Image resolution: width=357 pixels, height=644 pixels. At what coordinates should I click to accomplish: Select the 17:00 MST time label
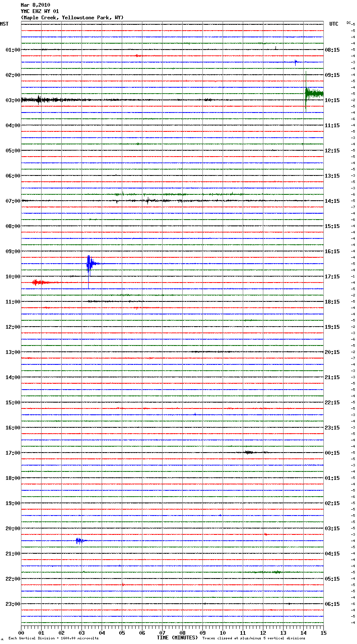coord(13,453)
